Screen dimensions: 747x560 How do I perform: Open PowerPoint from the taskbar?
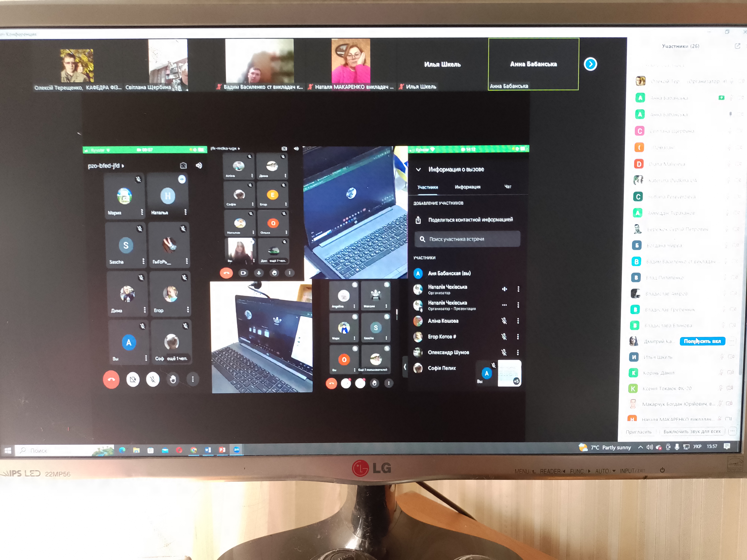[222, 450]
